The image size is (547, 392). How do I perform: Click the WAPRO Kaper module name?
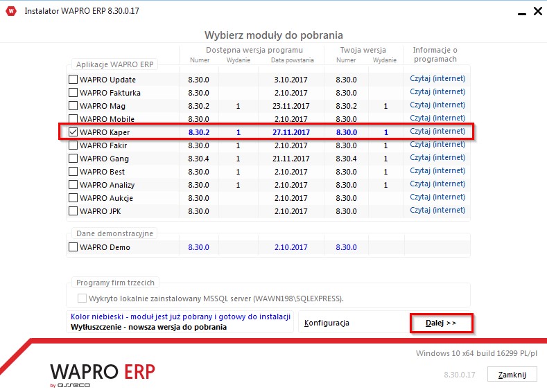point(105,132)
